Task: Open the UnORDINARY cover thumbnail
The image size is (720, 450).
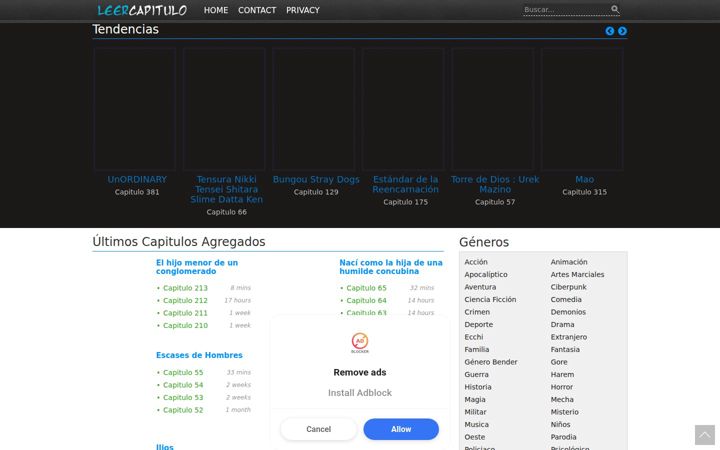Action: click(135, 109)
